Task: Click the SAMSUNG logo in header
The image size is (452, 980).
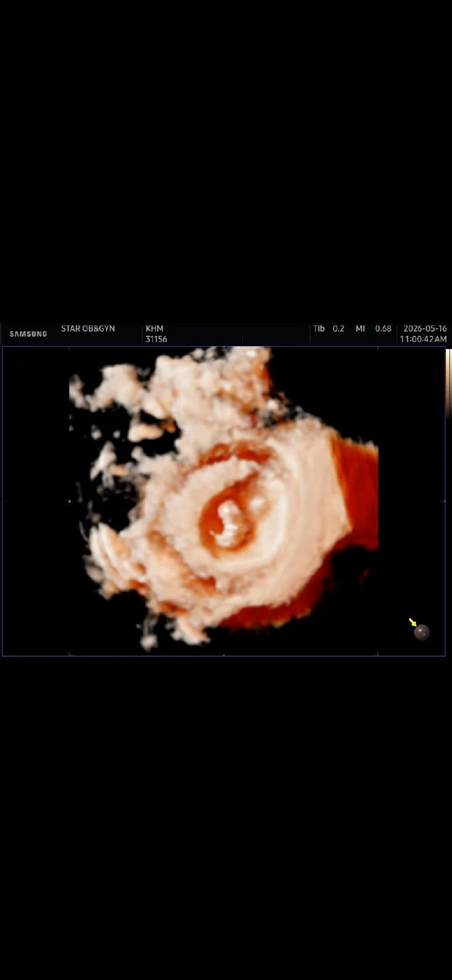Action: (28, 334)
